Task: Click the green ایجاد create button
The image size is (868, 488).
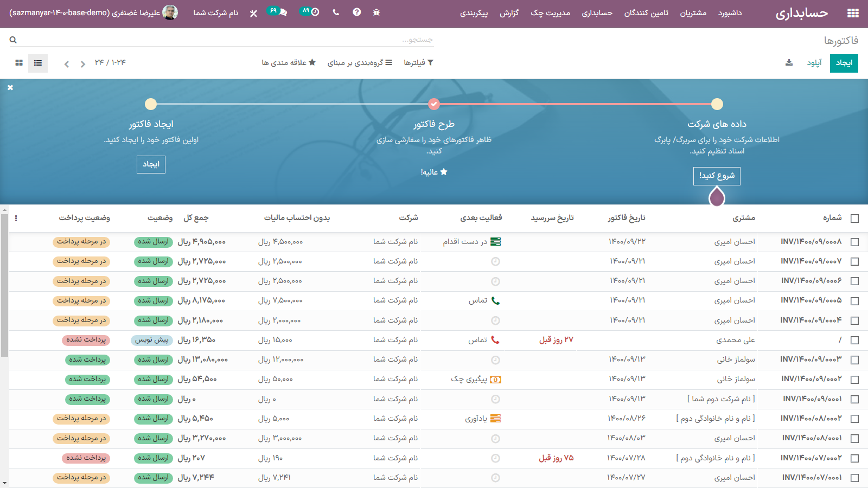Action: coord(844,63)
